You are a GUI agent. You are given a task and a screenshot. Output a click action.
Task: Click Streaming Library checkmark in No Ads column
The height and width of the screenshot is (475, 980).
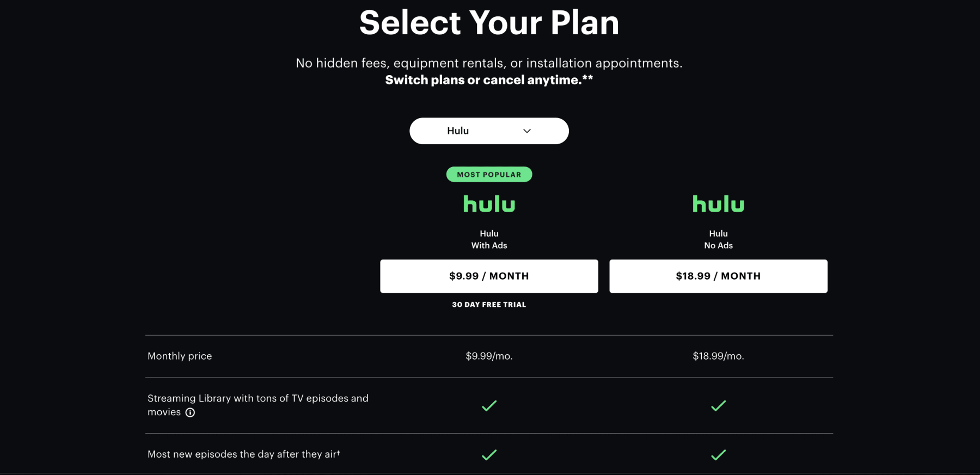tap(718, 406)
